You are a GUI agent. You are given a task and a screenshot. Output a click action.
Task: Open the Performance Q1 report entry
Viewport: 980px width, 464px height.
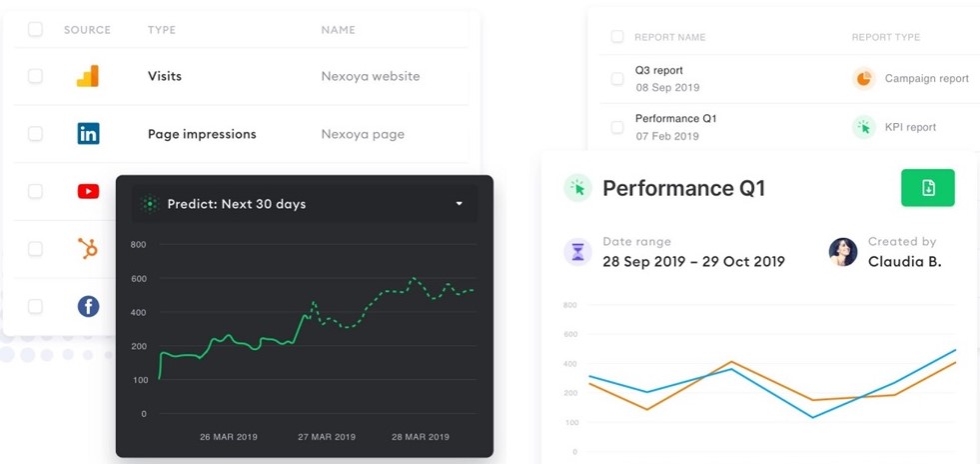(x=675, y=119)
